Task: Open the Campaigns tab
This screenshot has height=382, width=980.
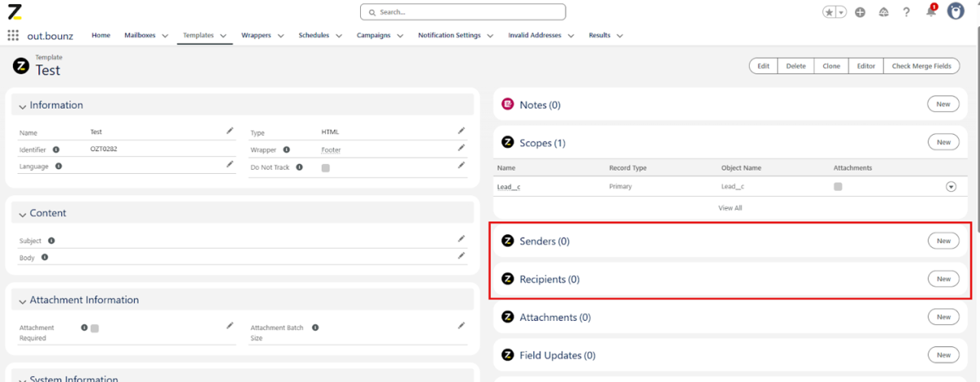Action: tap(374, 36)
